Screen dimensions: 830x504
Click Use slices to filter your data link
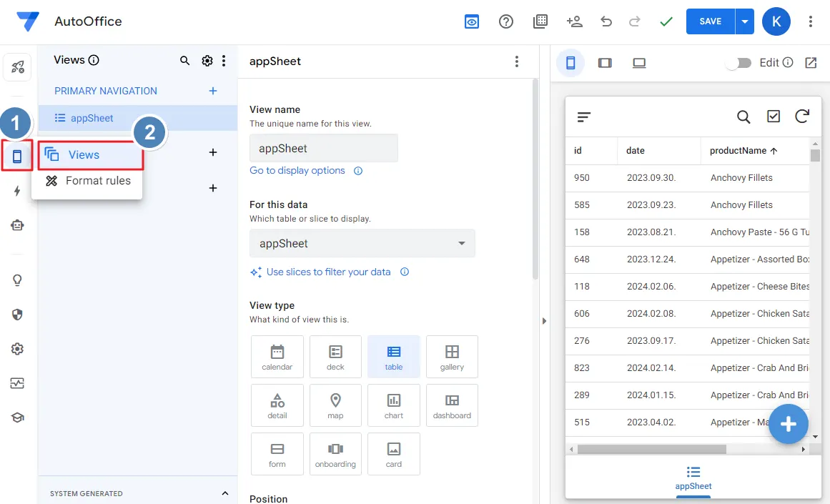[328, 272]
